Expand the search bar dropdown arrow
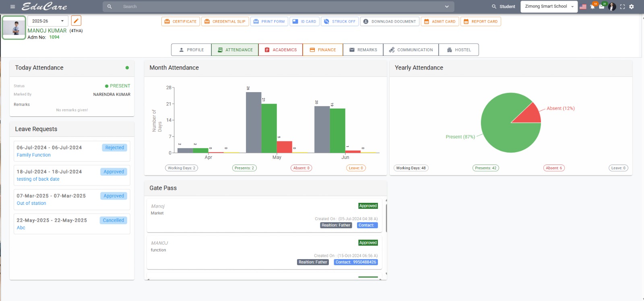This screenshot has height=301, width=644. pos(446,6)
